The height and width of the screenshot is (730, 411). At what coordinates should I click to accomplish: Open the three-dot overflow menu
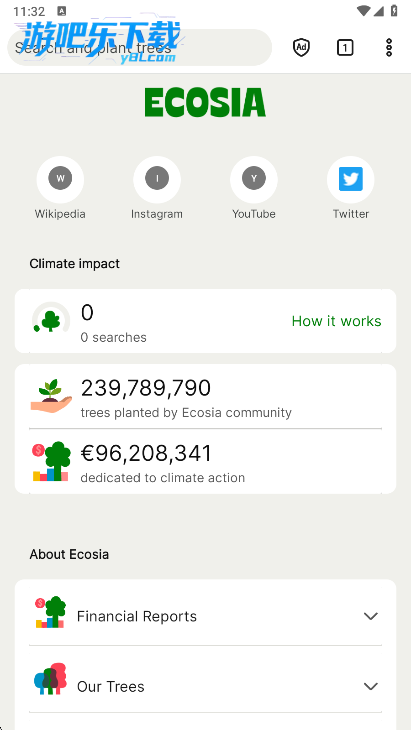(x=389, y=47)
